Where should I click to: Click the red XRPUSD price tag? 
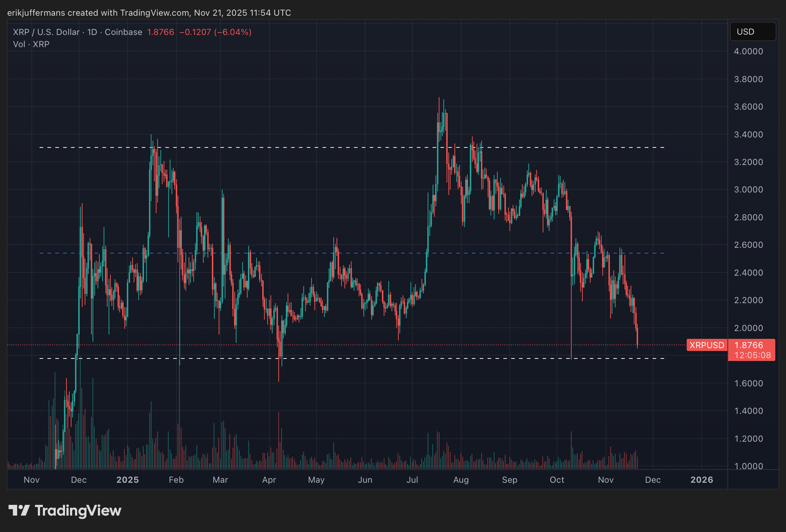click(x=706, y=345)
